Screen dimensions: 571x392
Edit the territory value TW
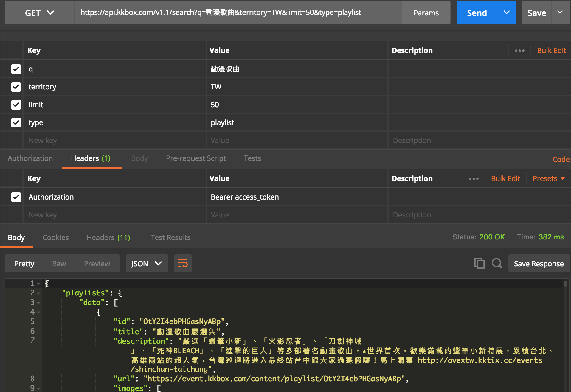297,87
